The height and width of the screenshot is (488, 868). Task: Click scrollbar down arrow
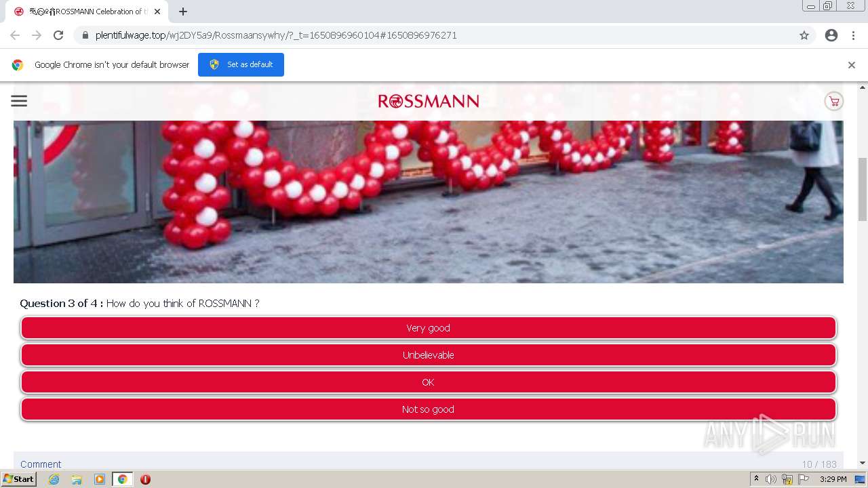[863, 463]
